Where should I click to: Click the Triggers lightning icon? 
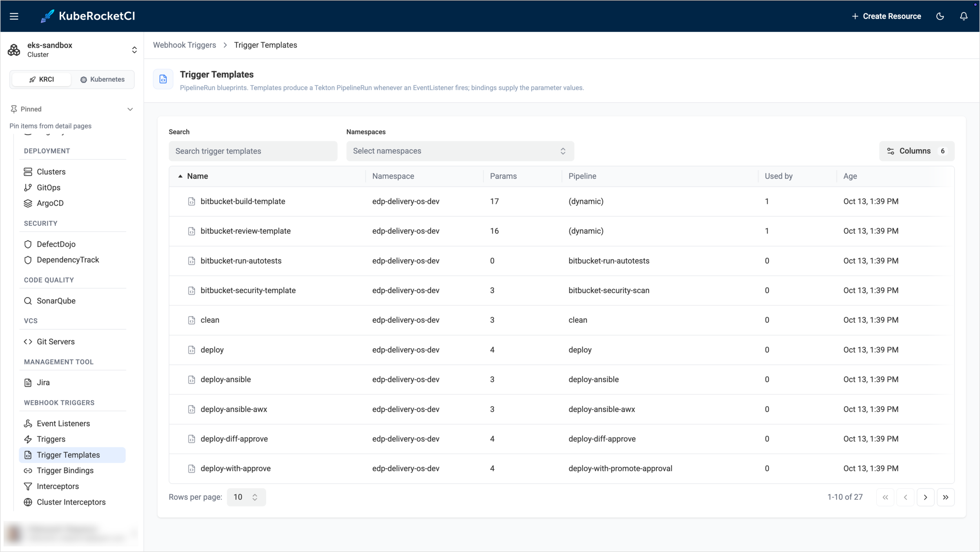(x=28, y=439)
